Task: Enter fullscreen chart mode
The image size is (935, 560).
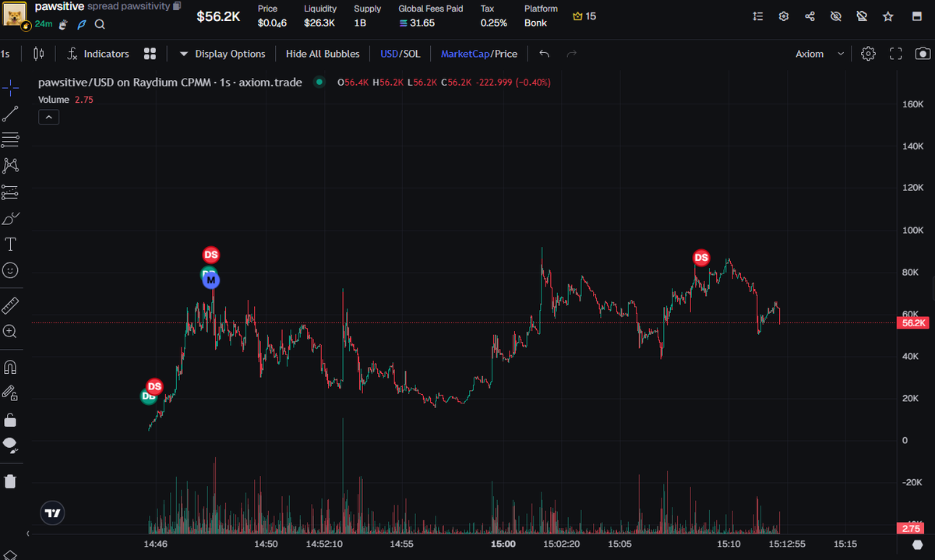Action: tap(895, 54)
